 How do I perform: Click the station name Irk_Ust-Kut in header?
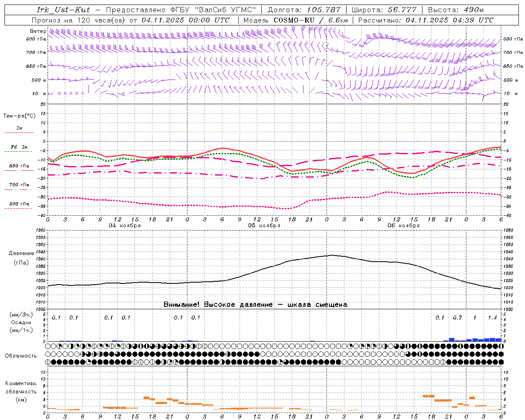63,10
